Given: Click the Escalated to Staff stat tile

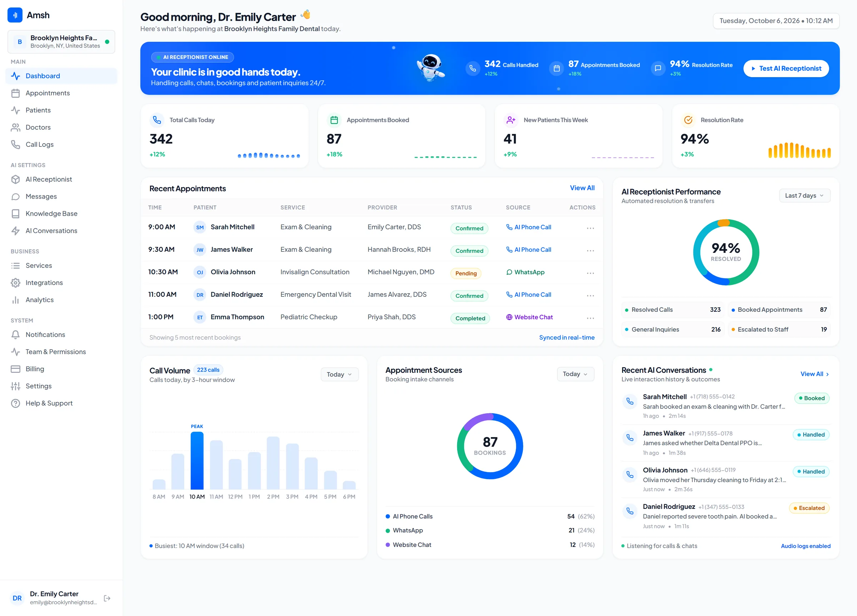Looking at the screenshot, I should click(x=779, y=330).
